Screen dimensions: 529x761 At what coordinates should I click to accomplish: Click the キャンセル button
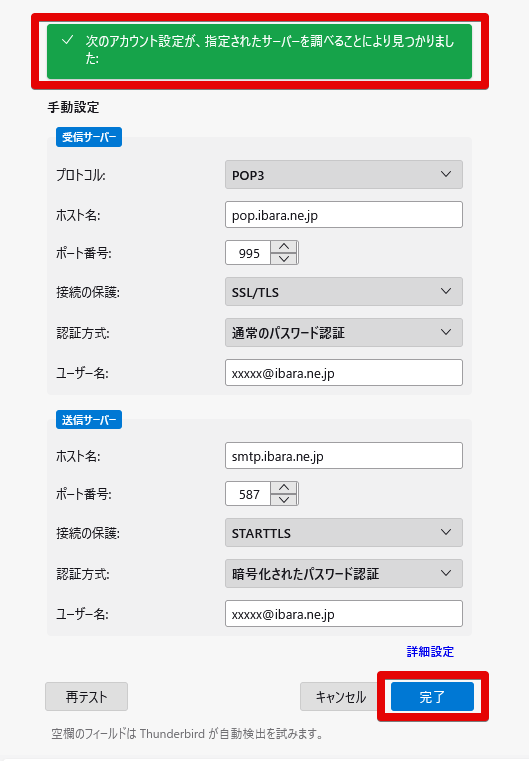[x=341, y=697]
